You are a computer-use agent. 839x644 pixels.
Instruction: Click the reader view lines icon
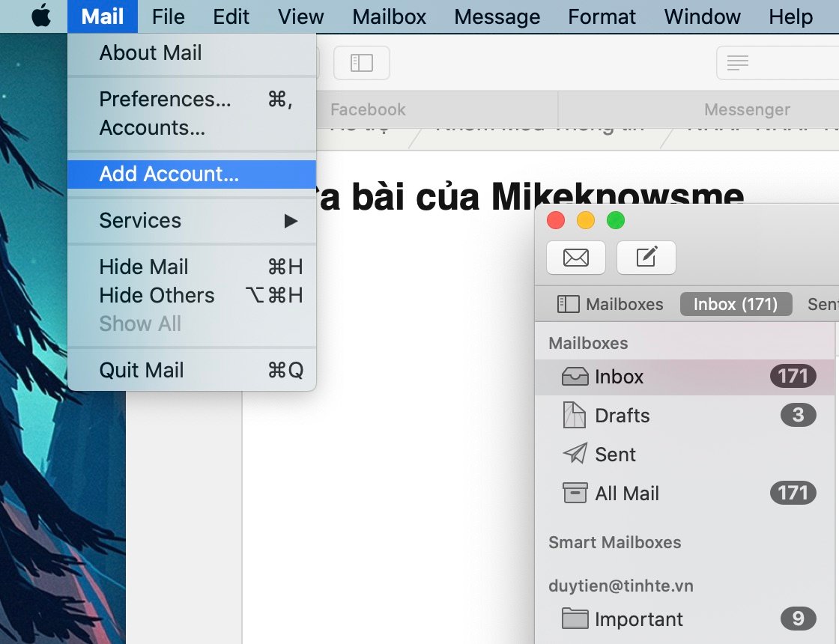(738, 63)
